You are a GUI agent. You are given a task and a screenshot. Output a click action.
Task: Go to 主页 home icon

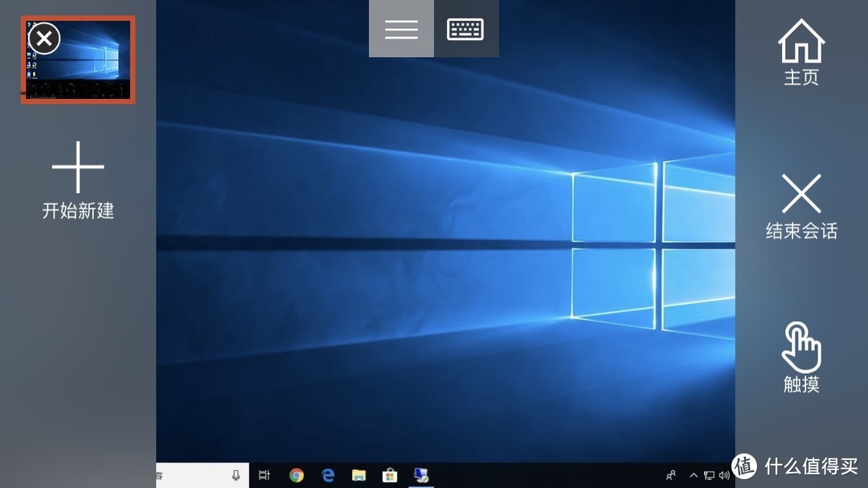[x=801, y=40]
